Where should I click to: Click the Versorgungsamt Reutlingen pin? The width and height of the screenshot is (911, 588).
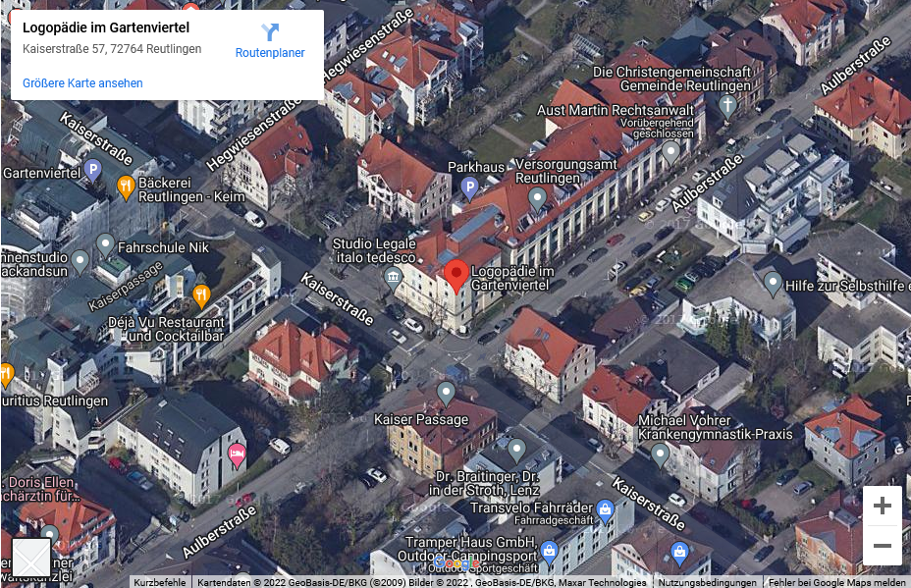tap(537, 198)
